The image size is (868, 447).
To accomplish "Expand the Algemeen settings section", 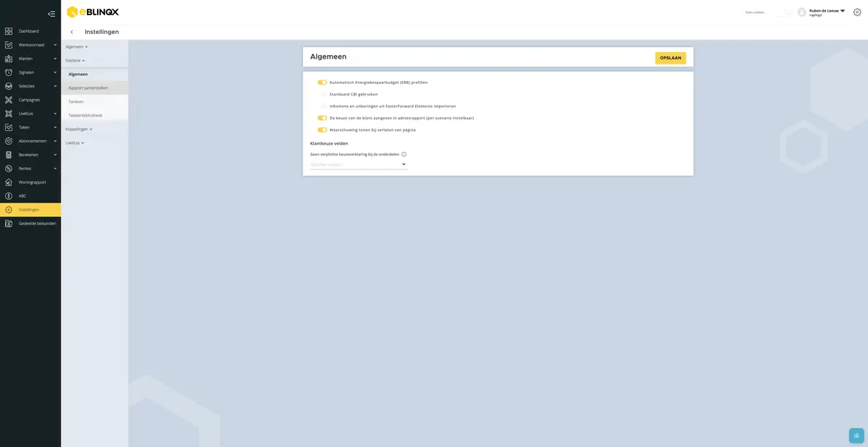I will 77,47.
